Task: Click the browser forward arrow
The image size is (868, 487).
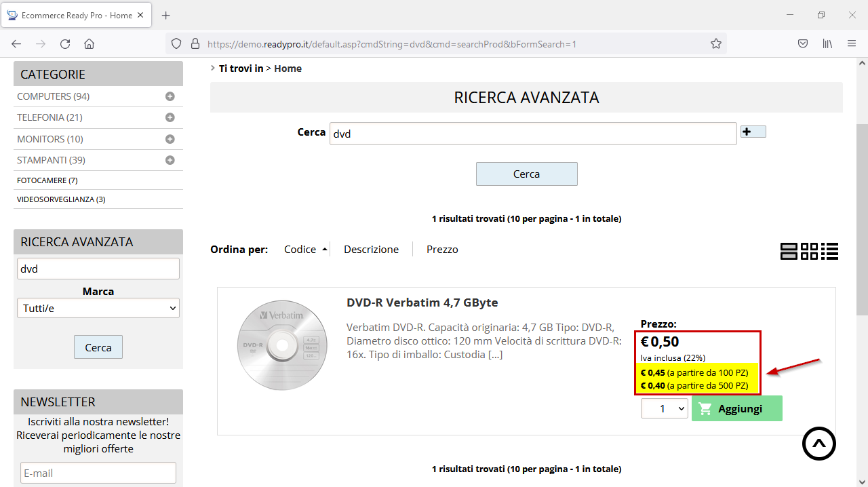Action: [x=41, y=44]
